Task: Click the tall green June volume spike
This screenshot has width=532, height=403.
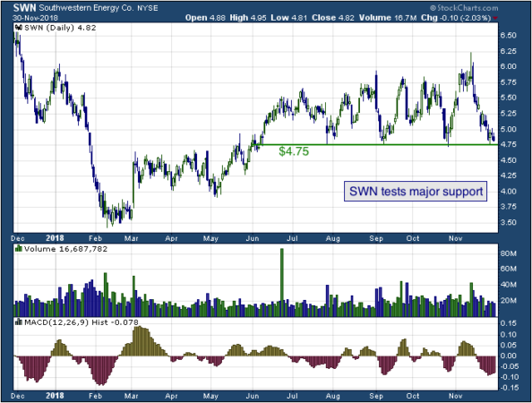Action: point(281,283)
